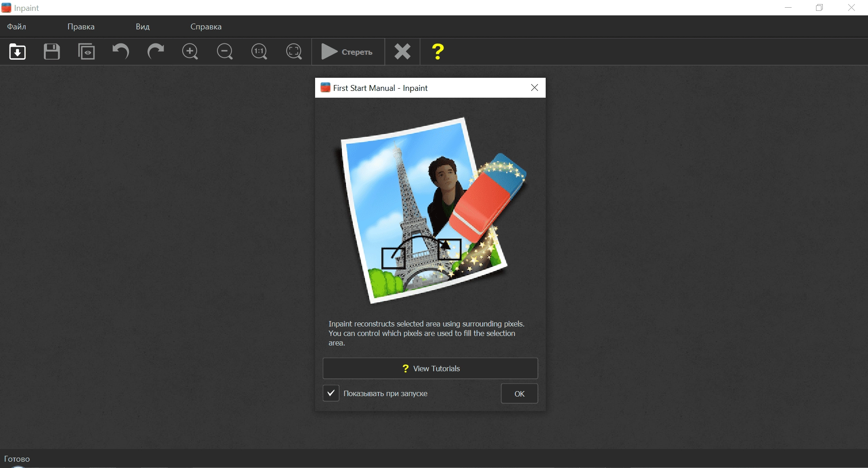Viewport: 868px width, 468px height.
Task: Uncheck Показывать при запуске checkbox
Action: click(x=331, y=393)
